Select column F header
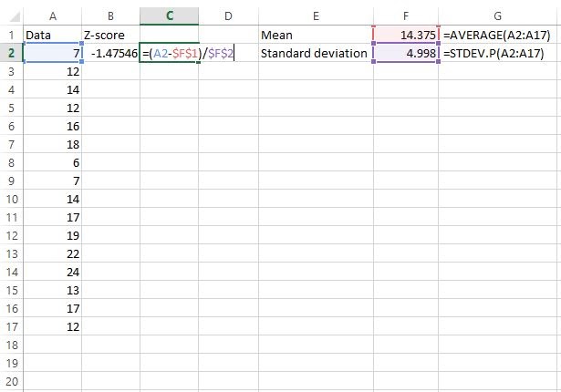Viewport: 561px width, 392px height. click(x=406, y=16)
